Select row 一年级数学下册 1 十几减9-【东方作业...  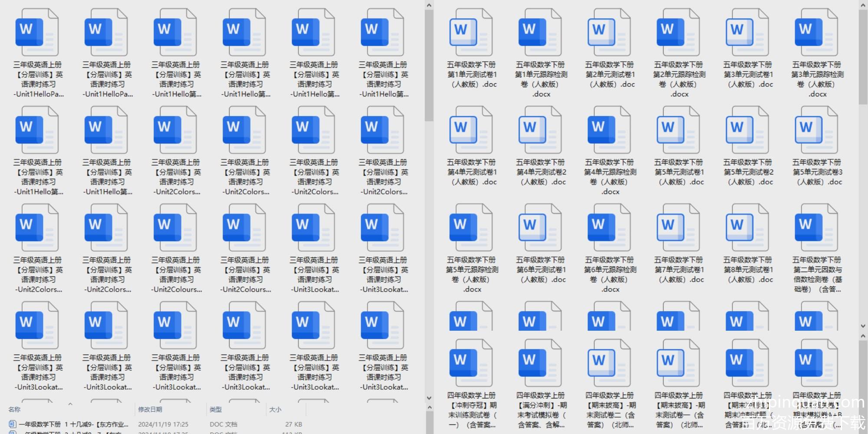point(156,424)
